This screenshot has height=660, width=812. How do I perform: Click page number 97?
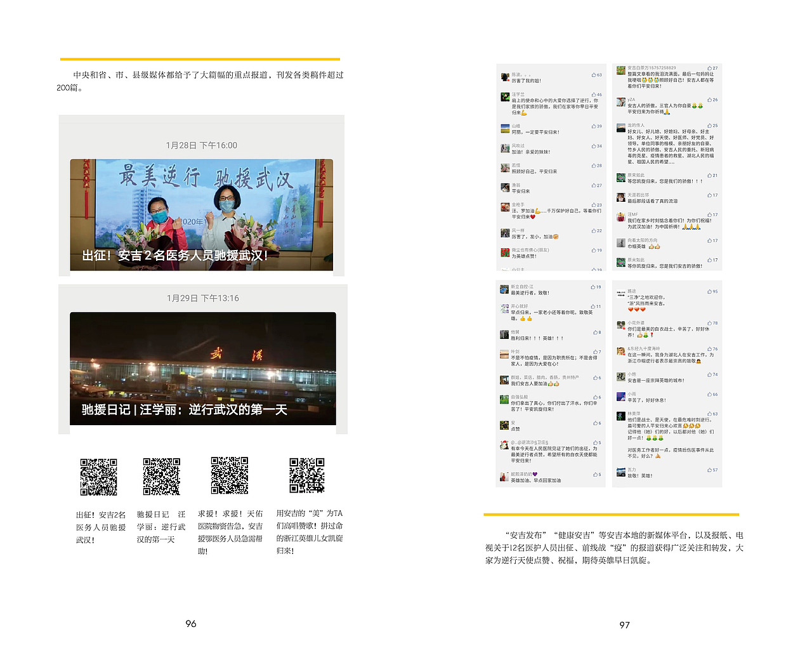point(625,625)
